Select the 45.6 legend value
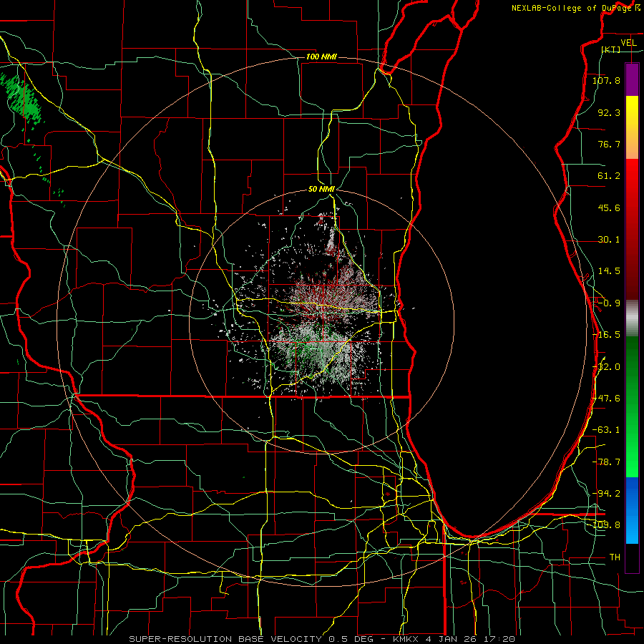The image size is (644, 644). click(609, 208)
